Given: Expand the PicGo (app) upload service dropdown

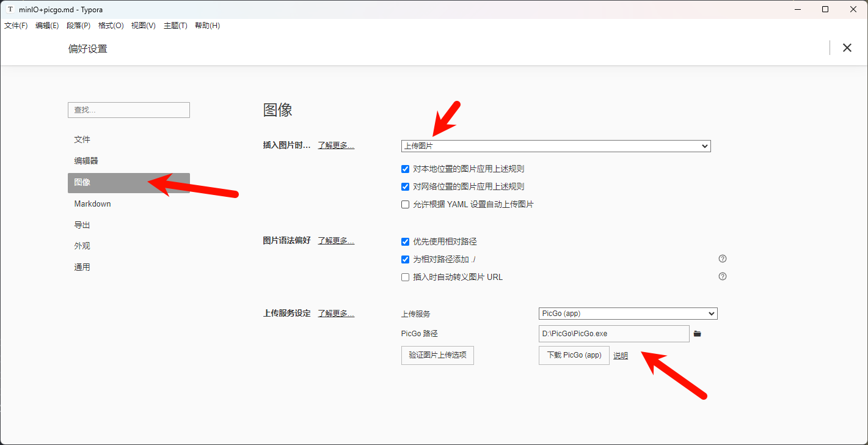Looking at the screenshot, I should (x=628, y=314).
